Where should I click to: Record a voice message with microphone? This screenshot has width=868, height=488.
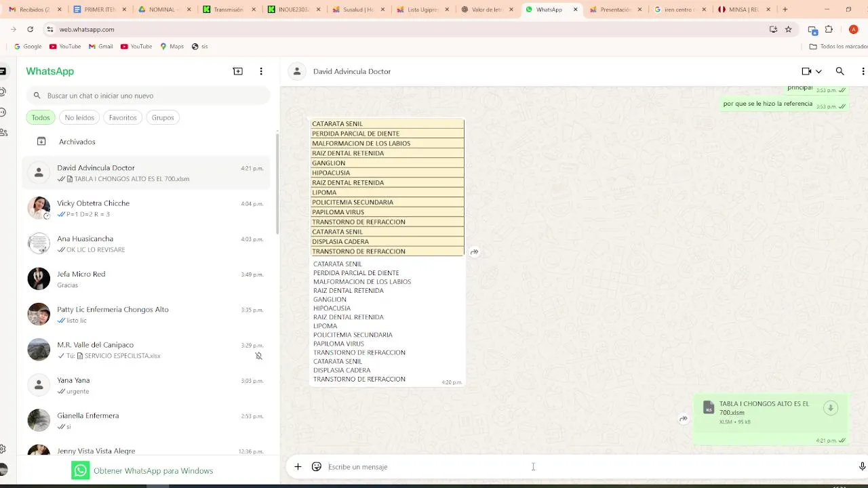pos(862,466)
